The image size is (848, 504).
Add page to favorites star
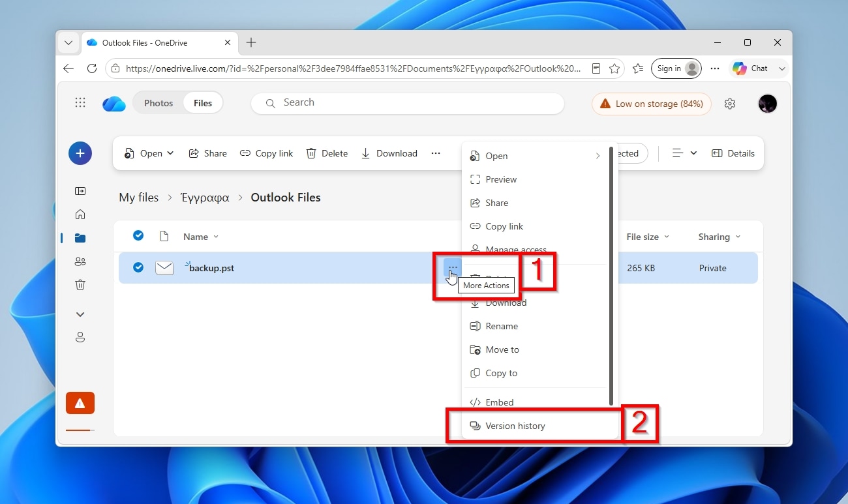[x=614, y=68]
